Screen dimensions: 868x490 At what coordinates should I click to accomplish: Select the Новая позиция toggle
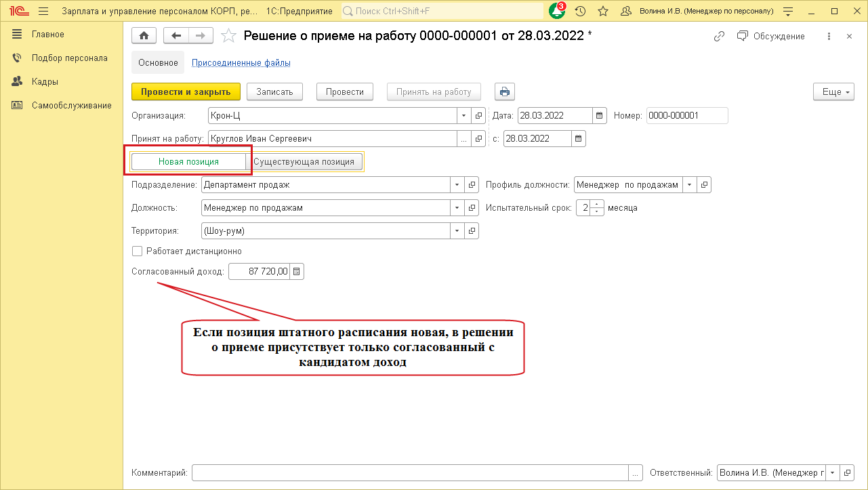pos(188,162)
